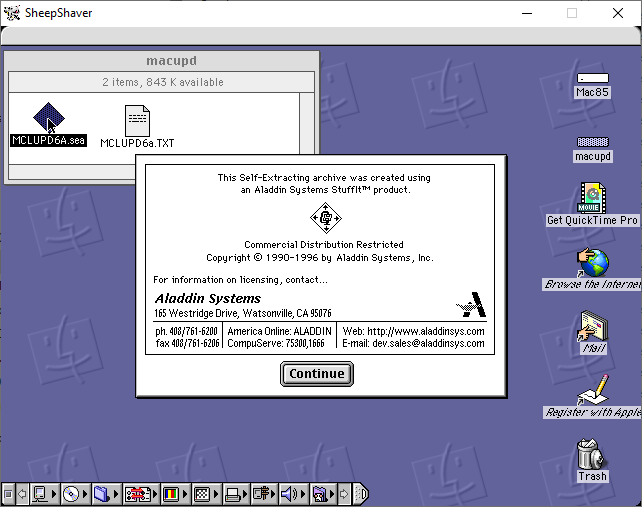Click the StuffIt diamond logo in dialog

point(326,218)
